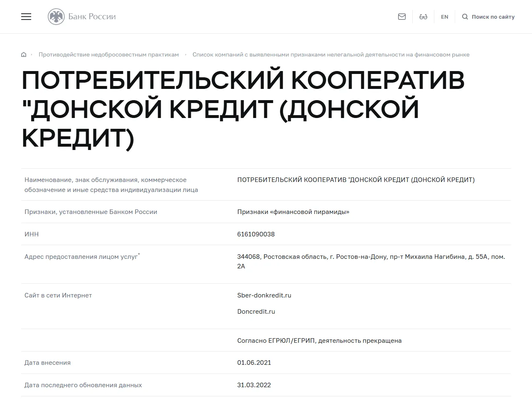Select site Sber-donkredit.ru

(264, 295)
